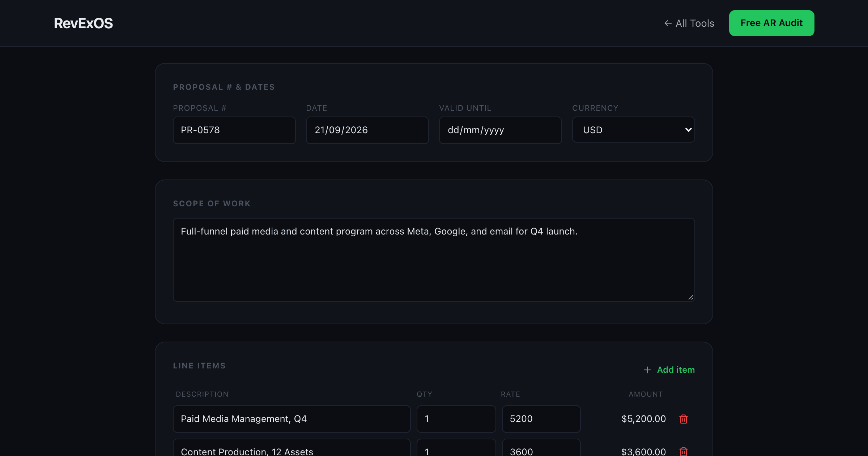
Task: Click the $5,200.00 amount
Action: point(643,419)
